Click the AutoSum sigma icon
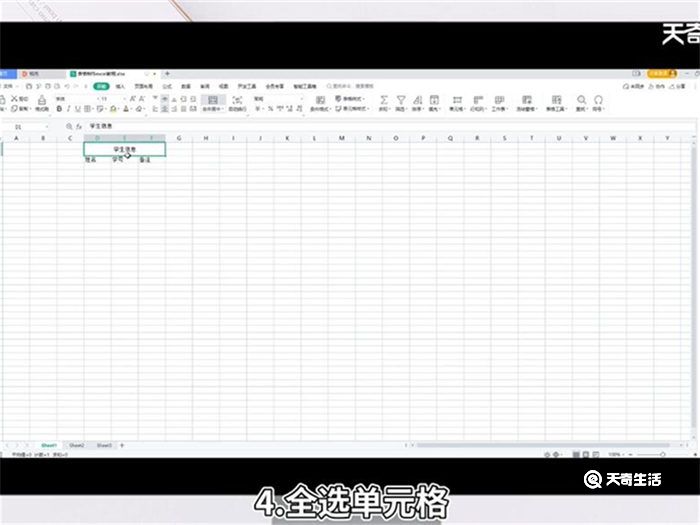 click(383, 100)
